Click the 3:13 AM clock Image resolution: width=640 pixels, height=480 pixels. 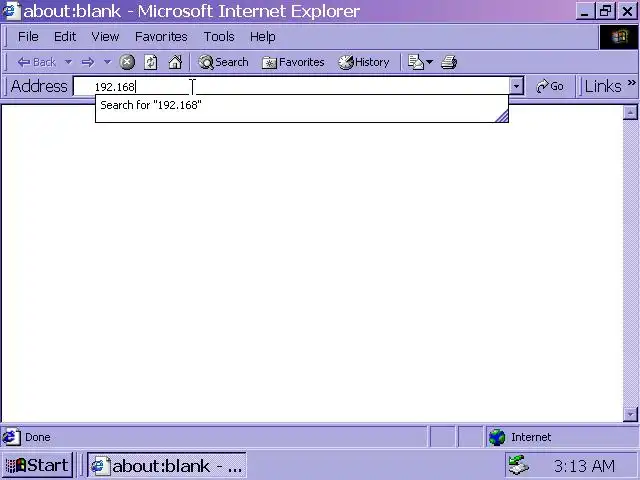[584, 466]
